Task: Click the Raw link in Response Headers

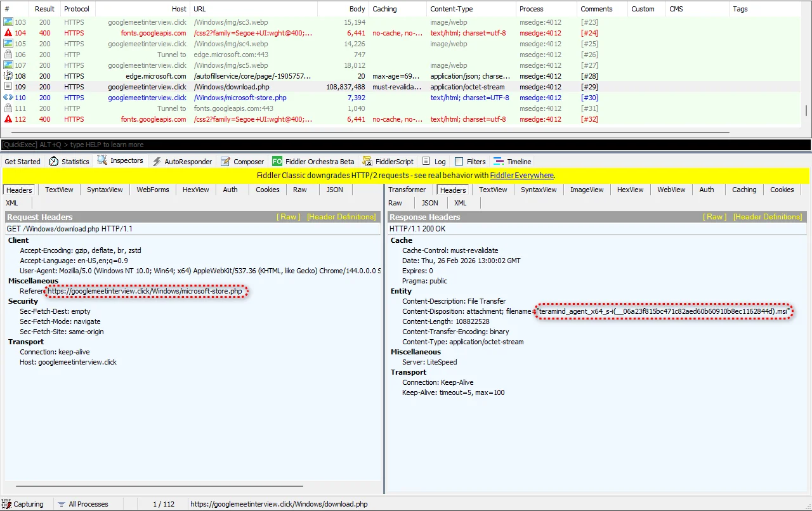Action: (715, 217)
